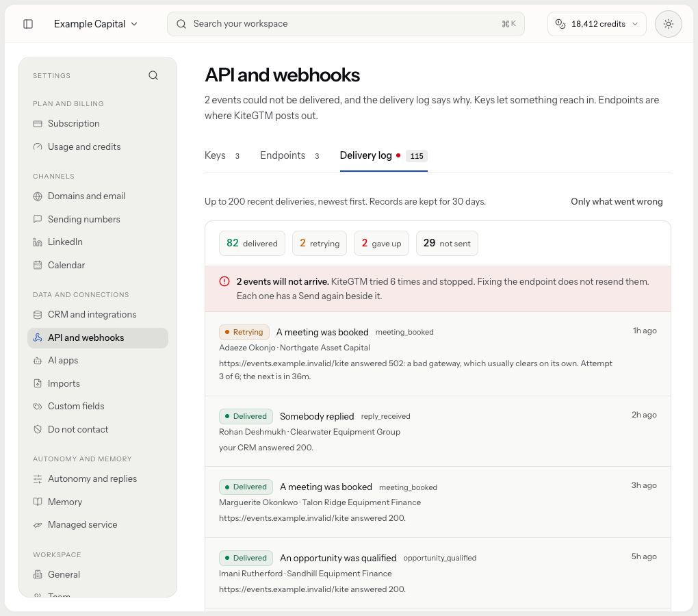Open Do not contact list
Viewport: 698px width, 616px height.
tap(98, 430)
